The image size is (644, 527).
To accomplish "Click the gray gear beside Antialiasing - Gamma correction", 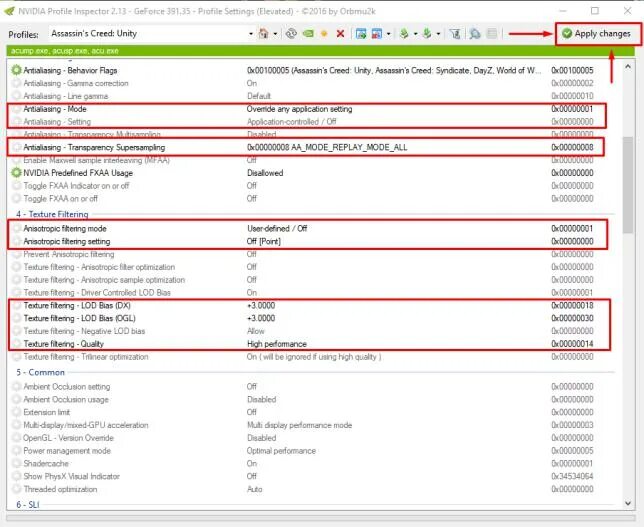I will 16,83.
